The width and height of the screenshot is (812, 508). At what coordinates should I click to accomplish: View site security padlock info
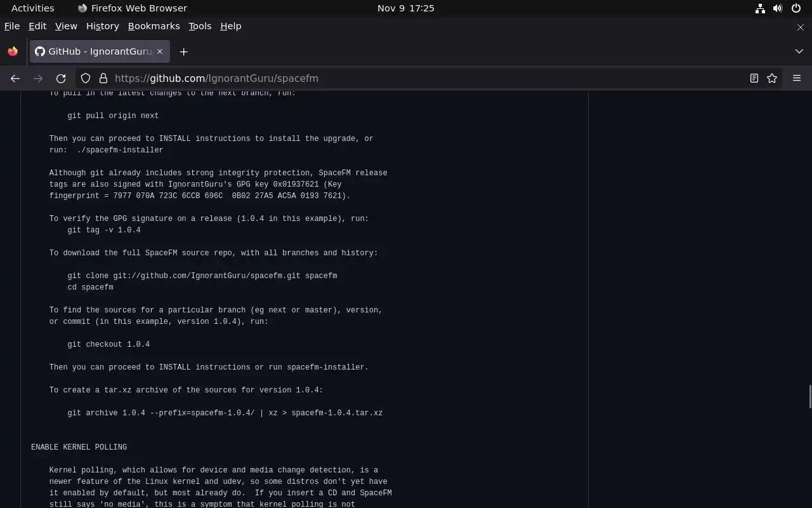click(103, 78)
